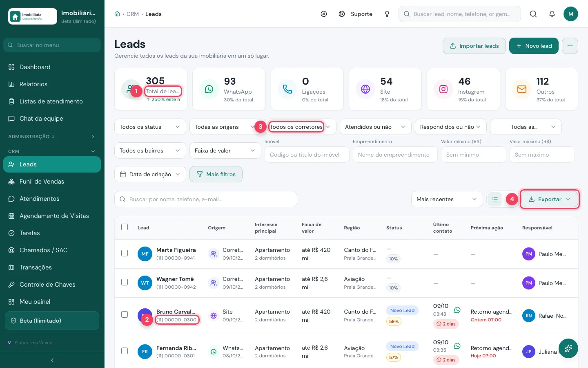Check the Marta Figueira lead checkbox

coord(125,253)
